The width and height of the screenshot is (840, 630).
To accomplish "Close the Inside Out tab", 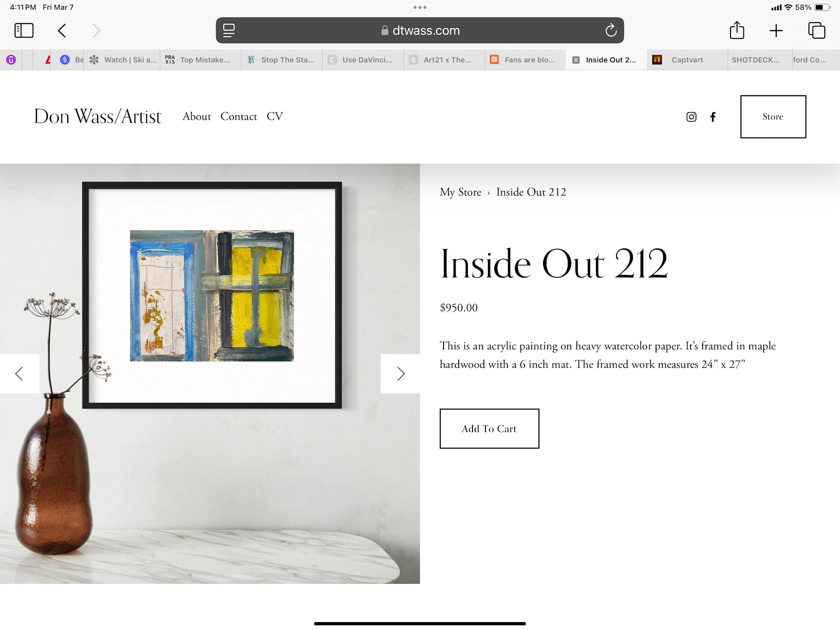I will (x=576, y=60).
